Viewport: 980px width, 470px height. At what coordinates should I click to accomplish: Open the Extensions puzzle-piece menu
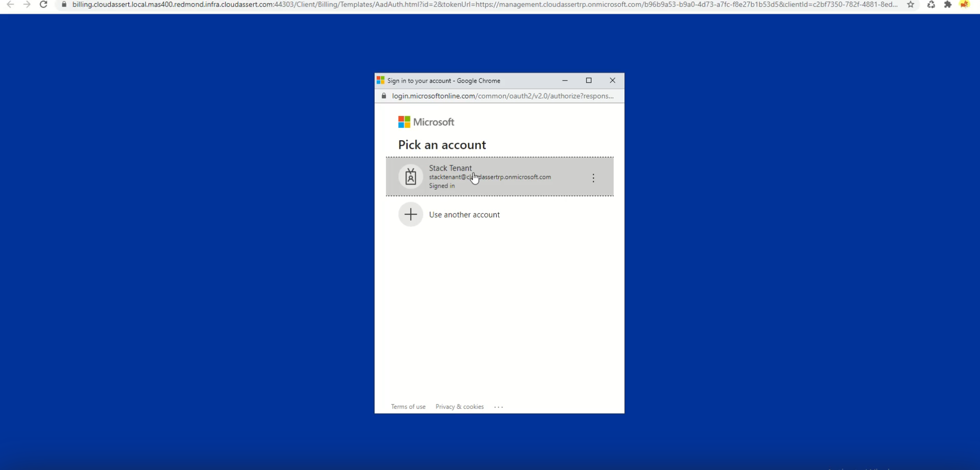pyautogui.click(x=948, y=5)
